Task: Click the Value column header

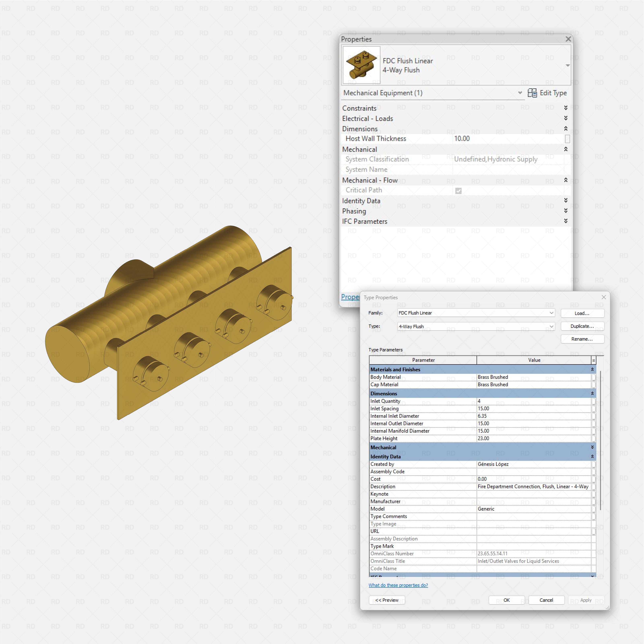Action: click(x=534, y=360)
